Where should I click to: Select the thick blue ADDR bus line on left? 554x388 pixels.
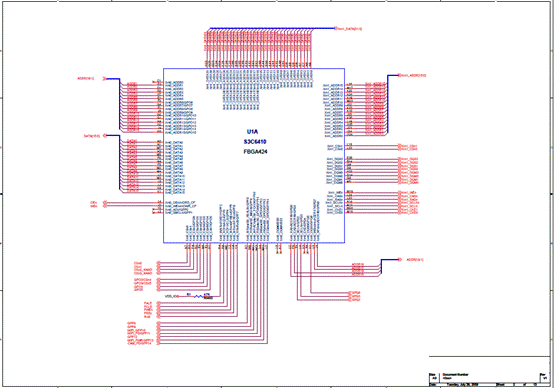(120, 104)
